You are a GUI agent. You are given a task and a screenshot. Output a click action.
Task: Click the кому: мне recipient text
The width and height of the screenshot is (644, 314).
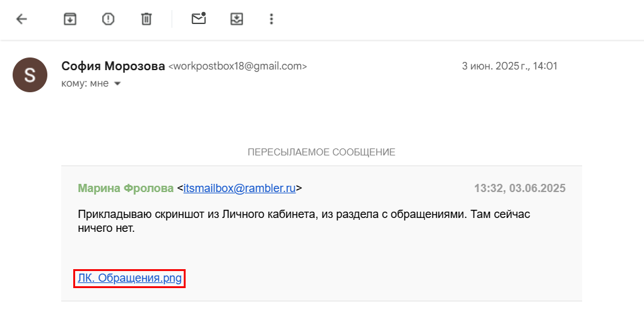[85, 83]
